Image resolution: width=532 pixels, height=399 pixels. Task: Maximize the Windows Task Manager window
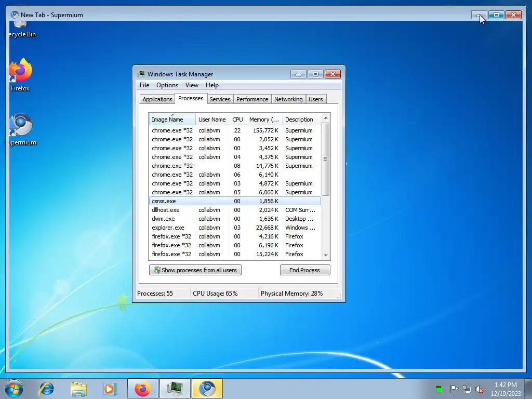[315, 74]
